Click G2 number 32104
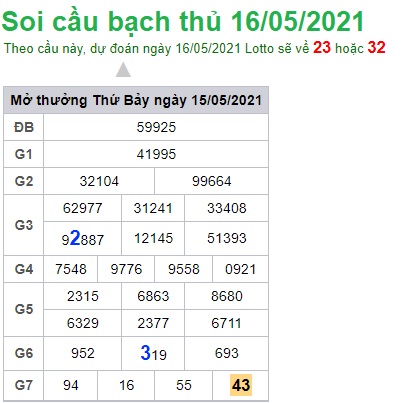 click(99, 181)
